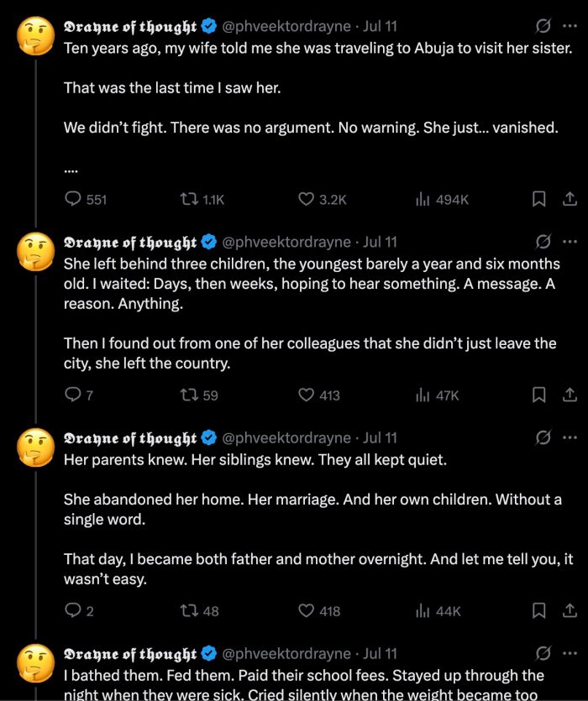Screen dimensions: 588x701
Task: Click the Jul 11 timestamp on third tweet
Action: [380, 437]
